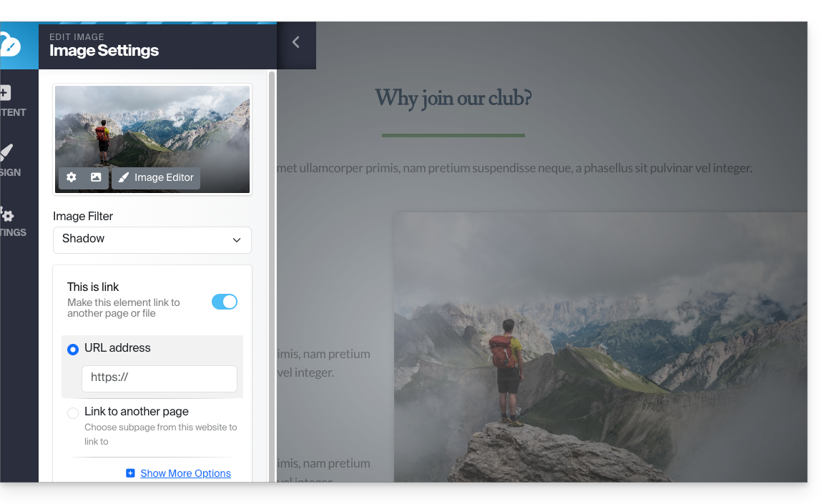Click the Show More Options link

[x=185, y=473]
